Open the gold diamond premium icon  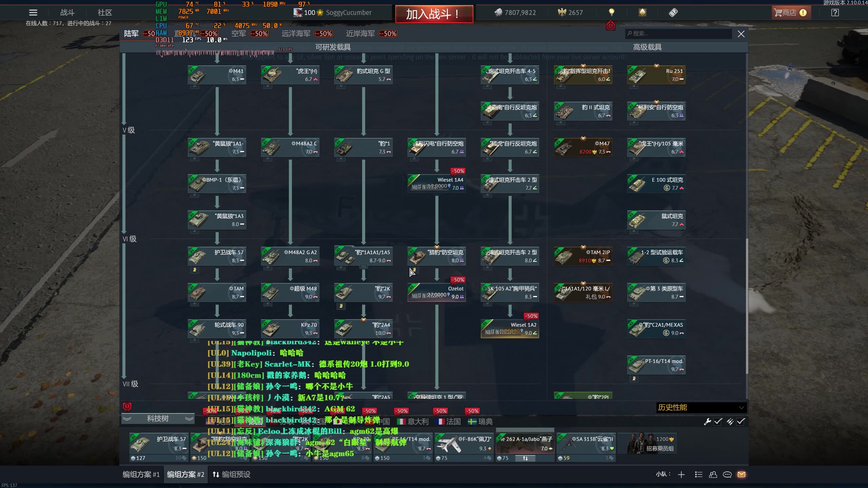[x=642, y=13]
